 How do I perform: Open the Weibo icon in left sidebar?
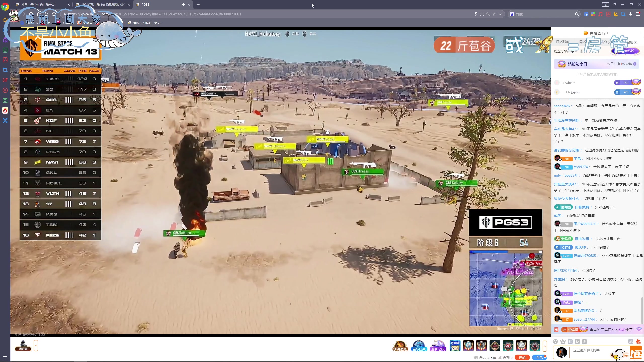tap(5, 110)
